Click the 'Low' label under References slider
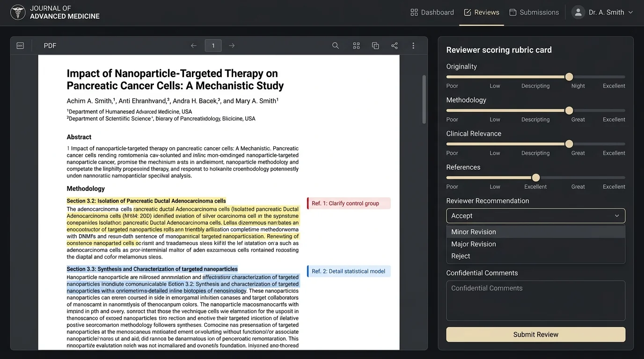This screenshot has height=359, width=644. 495,187
